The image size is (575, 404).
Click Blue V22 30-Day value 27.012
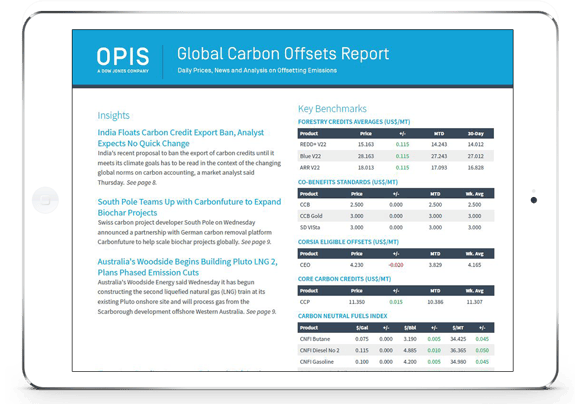pos(476,156)
